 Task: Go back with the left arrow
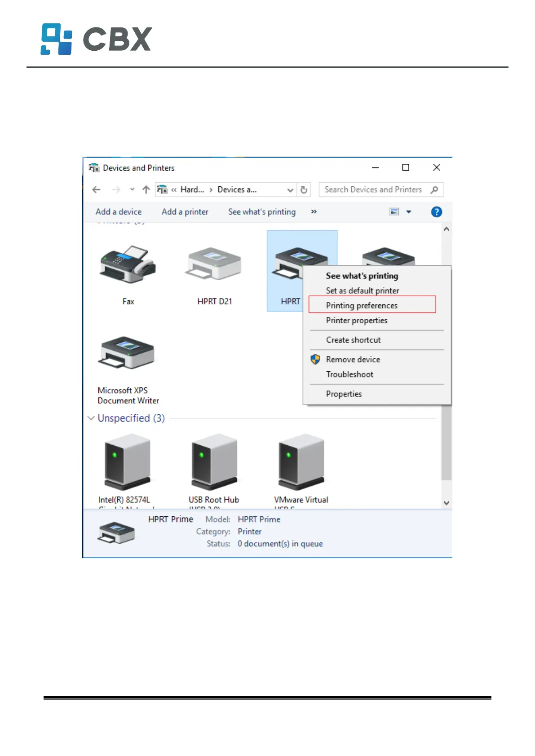coord(96,190)
